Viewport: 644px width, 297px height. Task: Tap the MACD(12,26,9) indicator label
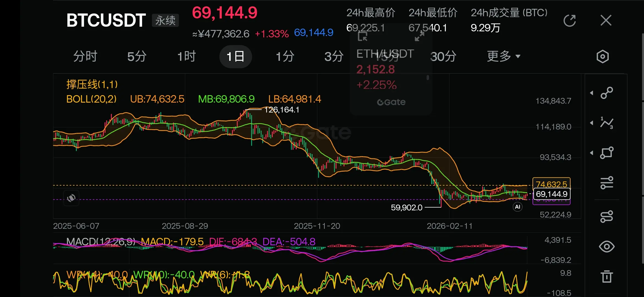[101, 242]
